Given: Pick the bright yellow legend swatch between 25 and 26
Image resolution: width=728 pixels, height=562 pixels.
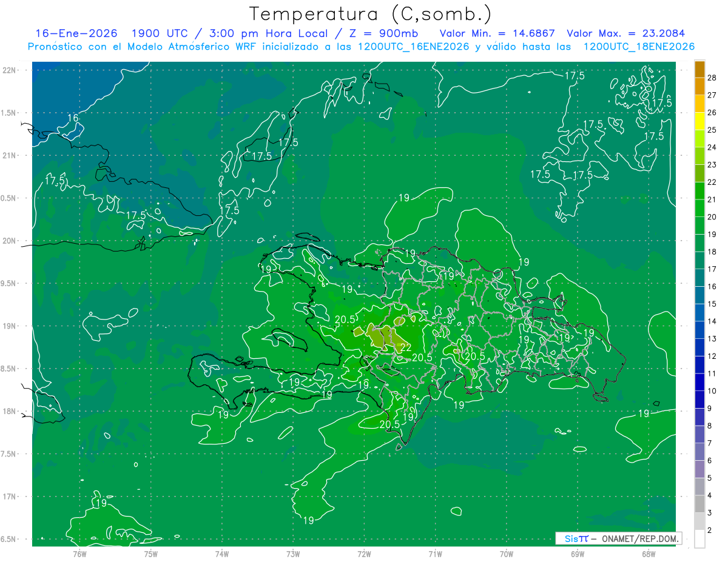Looking at the screenshot, I should [699, 121].
